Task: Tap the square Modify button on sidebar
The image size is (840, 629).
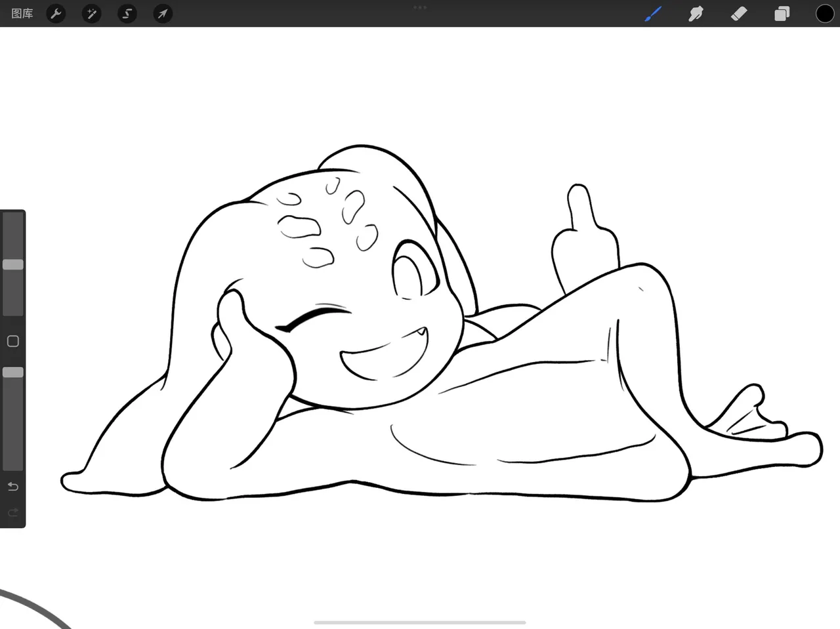Action: pyautogui.click(x=13, y=341)
